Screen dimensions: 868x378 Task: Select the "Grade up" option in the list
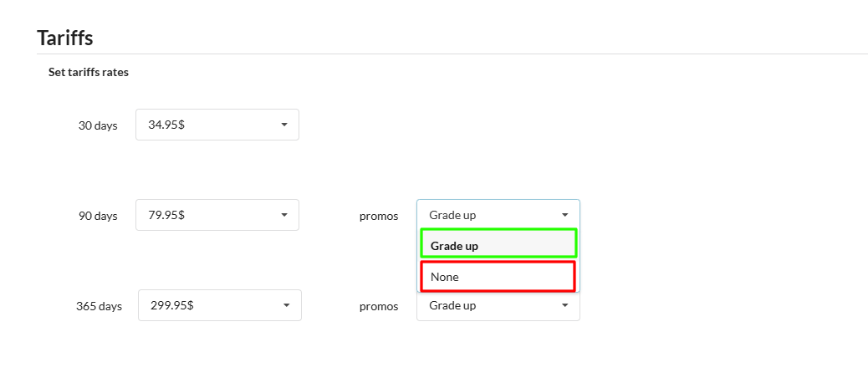(498, 244)
